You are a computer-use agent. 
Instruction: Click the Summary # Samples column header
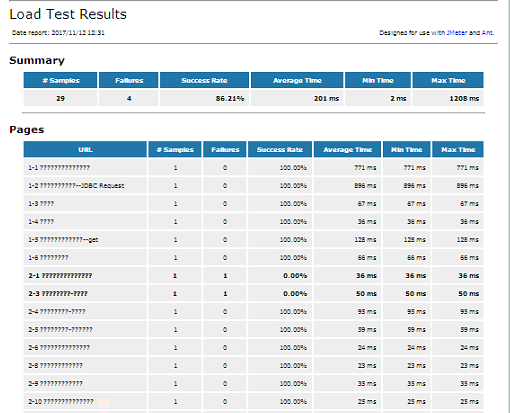pyautogui.click(x=60, y=80)
